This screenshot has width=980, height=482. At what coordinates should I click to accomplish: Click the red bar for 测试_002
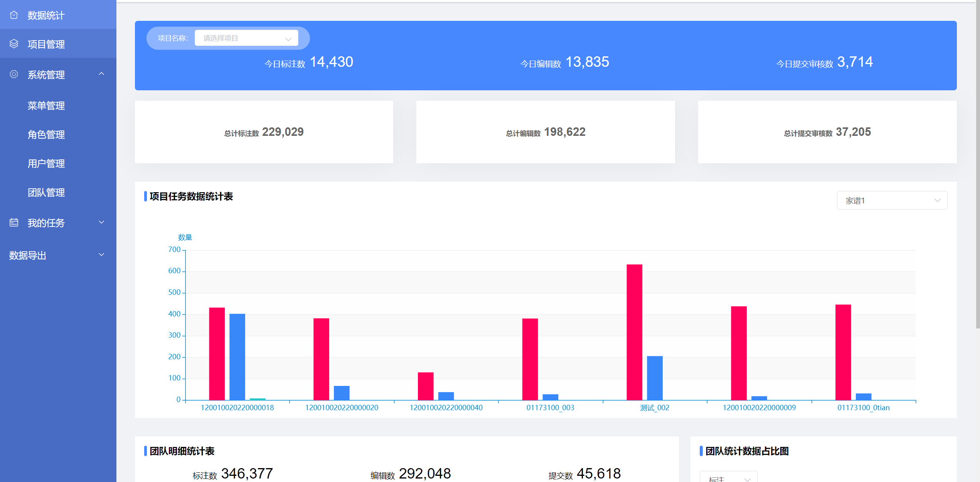[634, 332]
